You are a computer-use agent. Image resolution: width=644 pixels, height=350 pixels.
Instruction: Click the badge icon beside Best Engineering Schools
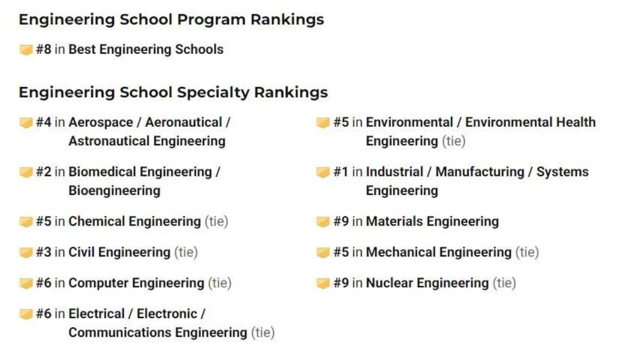pos(26,50)
